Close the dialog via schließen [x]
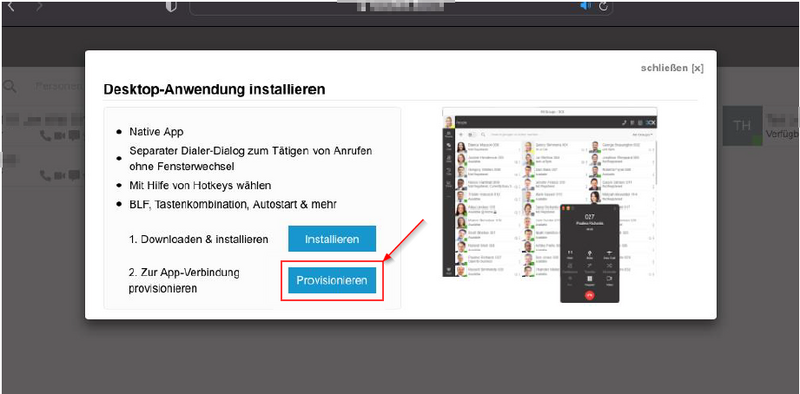Viewport: 800px width, 394px height. click(x=672, y=68)
